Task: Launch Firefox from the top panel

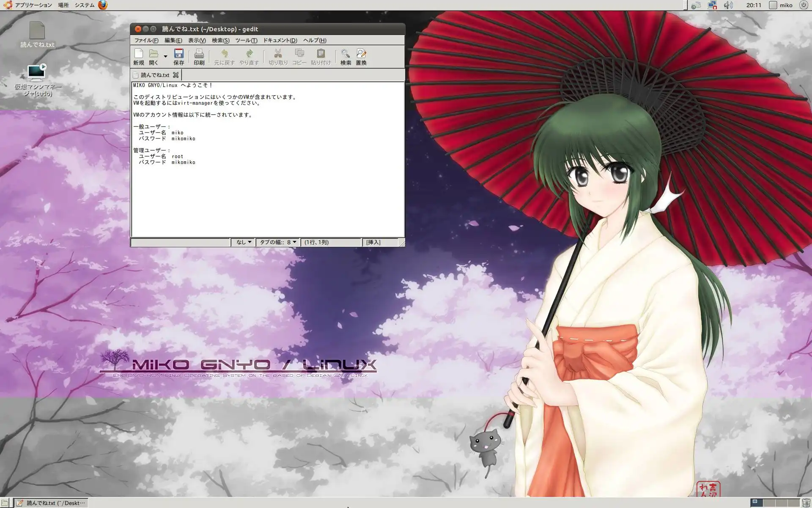Action: coord(103,5)
